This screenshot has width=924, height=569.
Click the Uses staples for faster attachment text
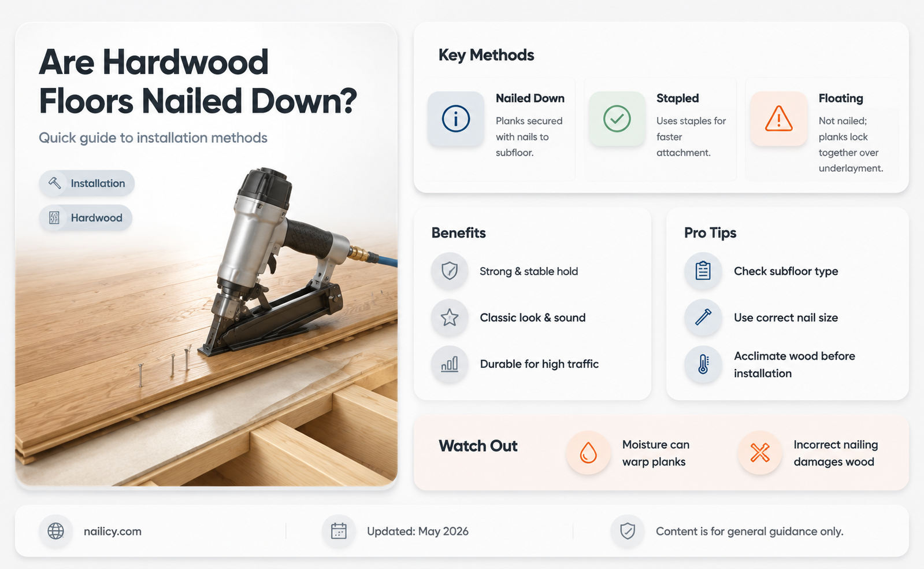coord(691,136)
